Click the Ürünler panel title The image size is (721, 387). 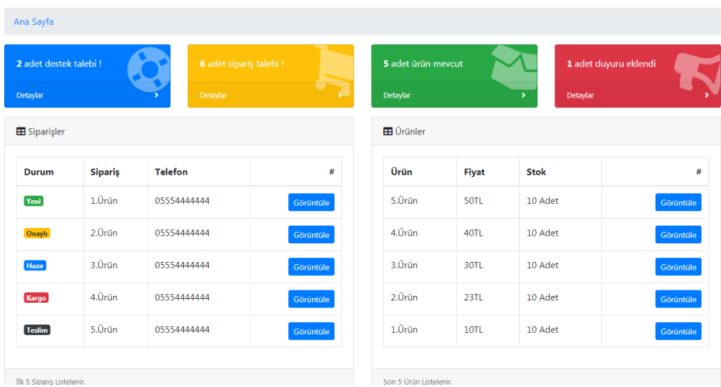pos(410,131)
